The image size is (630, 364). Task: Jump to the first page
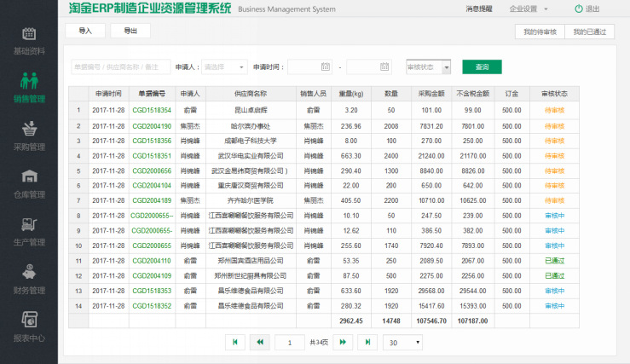pyautogui.click(x=234, y=342)
